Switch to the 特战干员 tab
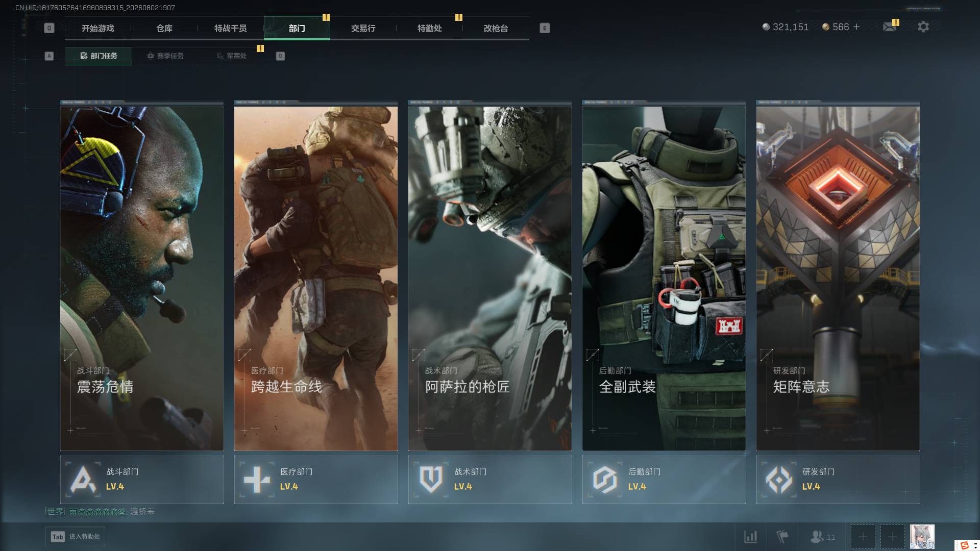This screenshot has height=551, width=980. point(231,29)
